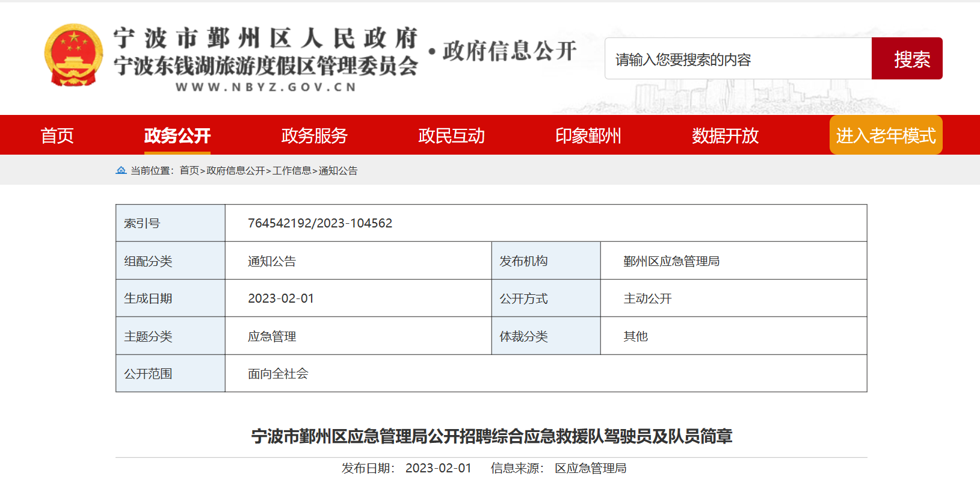Choose 印象鄞州 from the navigation bar
Screen dimensions: 980x482
pyautogui.click(x=588, y=135)
